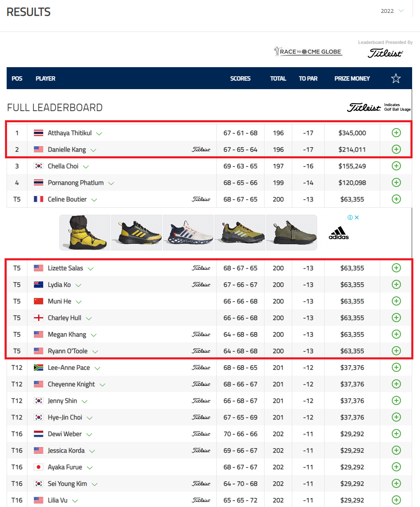Click the TO PAR column header
This screenshot has height=507, width=420.
tap(308, 78)
